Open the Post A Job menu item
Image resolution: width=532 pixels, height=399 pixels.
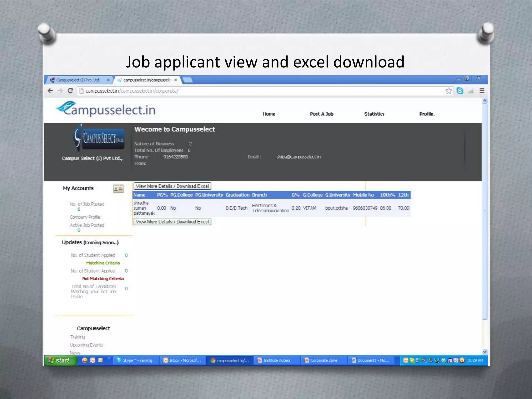[321, 114]
